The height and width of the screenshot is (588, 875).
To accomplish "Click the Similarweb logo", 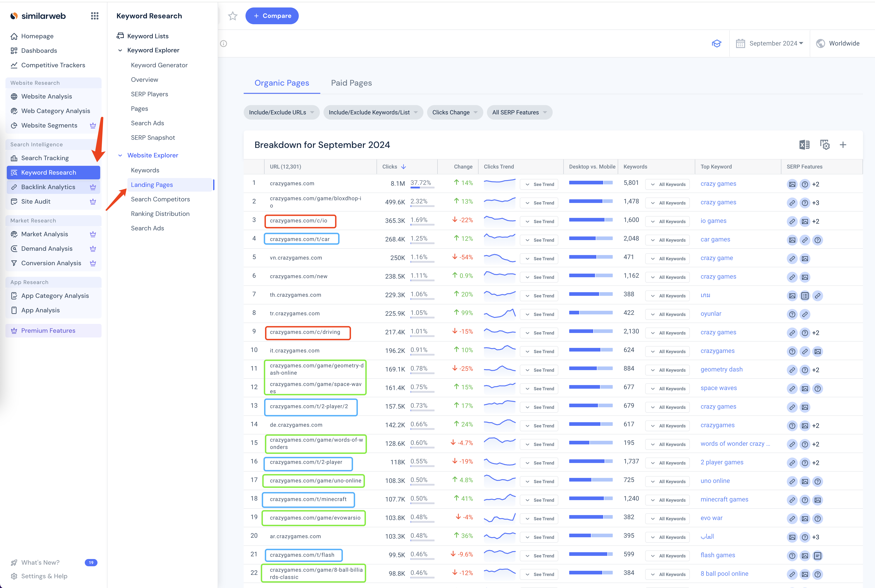I will 38,16.
